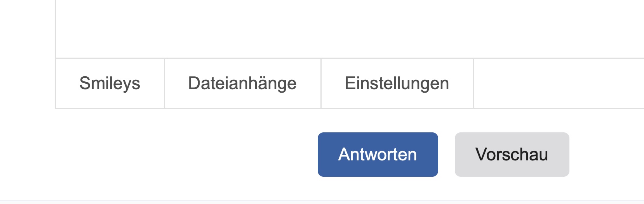Choose Einstellungen in the editor tab row
The image size is (644, 204).
[397, 83]
